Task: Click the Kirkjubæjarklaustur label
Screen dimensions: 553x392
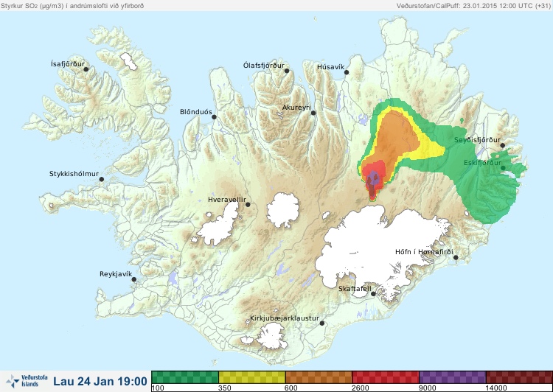Action: tap(285, 318)
